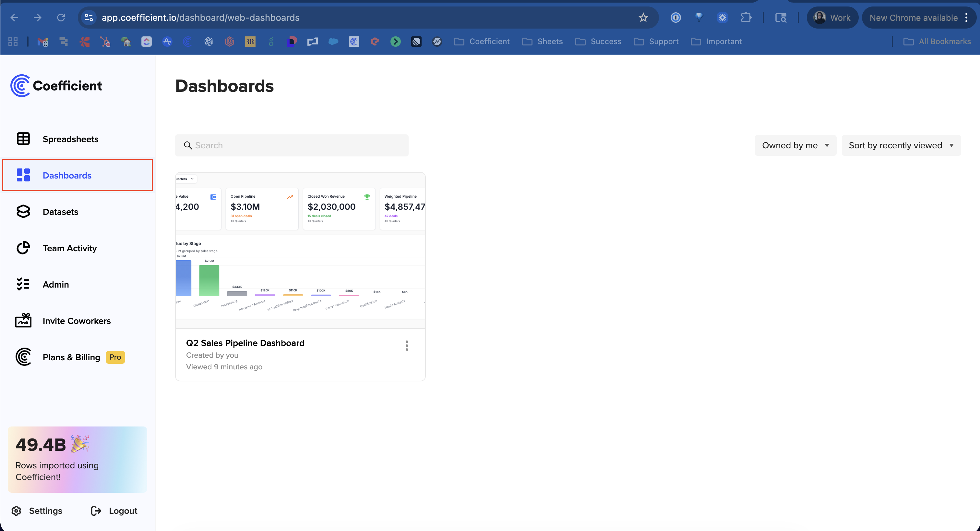Click the "Viewed 9 minutes ago" text

tap(224, 366)
